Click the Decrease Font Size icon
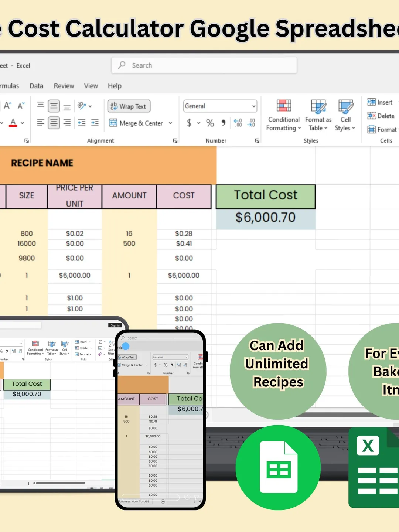Image resolution: width=399 pixels, height=532 pixels. click(x=21, y=106)
